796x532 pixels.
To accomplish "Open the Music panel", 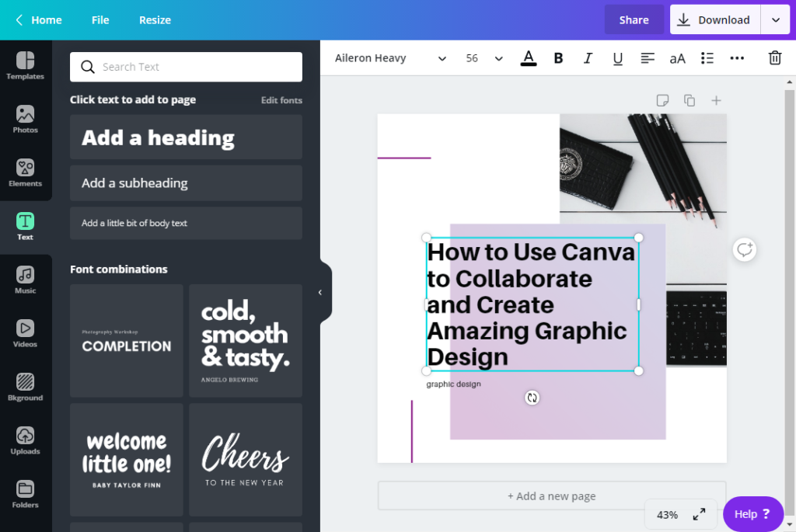I will (26, 280).
